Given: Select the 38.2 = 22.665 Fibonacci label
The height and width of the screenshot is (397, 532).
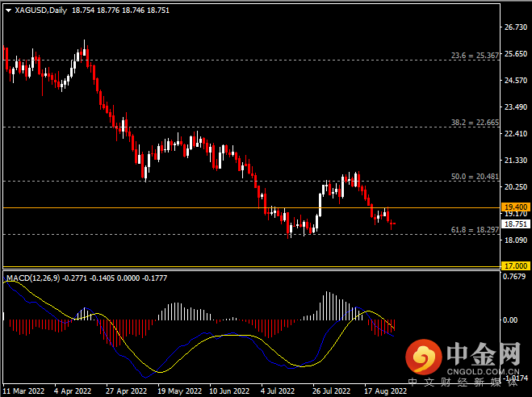Looking at the screenshot, I should [475, 123].
